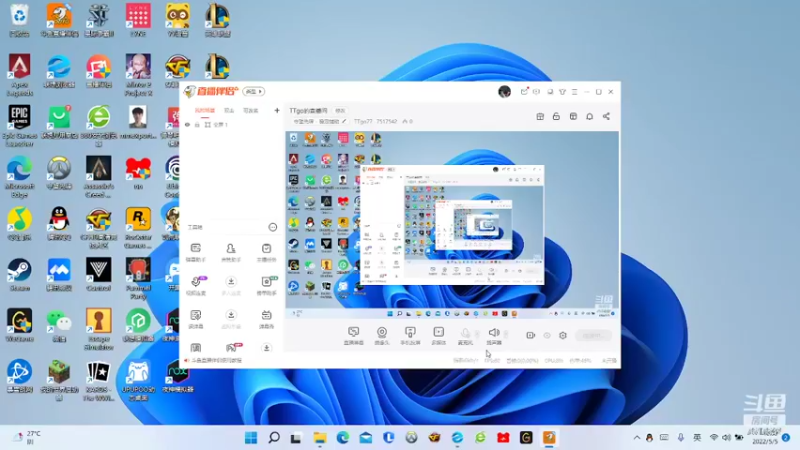The height and width of the screenshot is (450, 800).
Task: Open the Rockstar Games desktop shortcut
Action: pyautogui.click(x=138, y=228)
